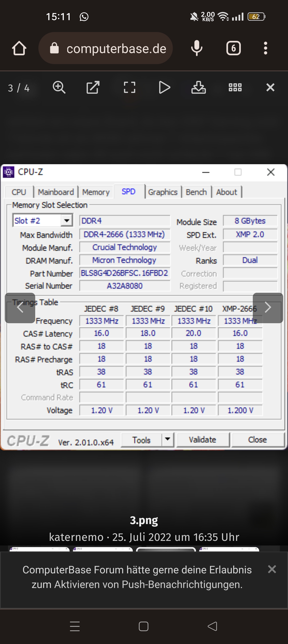Click the 8 GBytes module size value
This screenshot has width=288, height=644.
(250, 221)
